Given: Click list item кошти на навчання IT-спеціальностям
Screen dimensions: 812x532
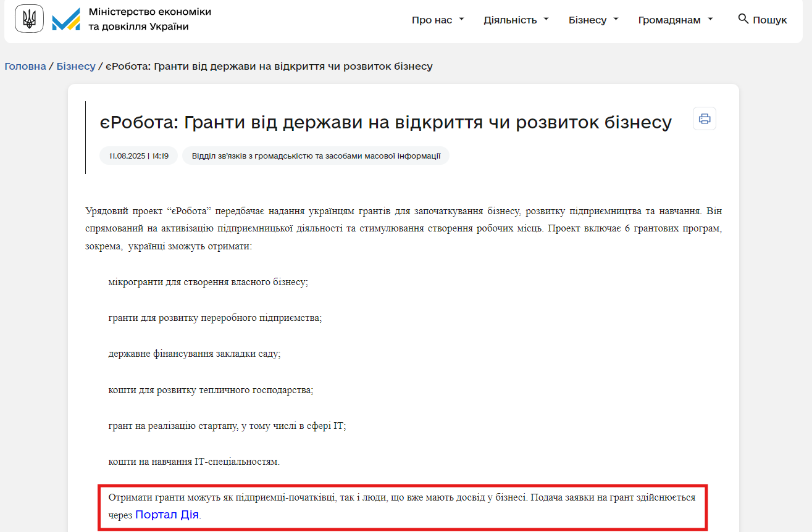Looking at the screenshot, I should point(194,461).
